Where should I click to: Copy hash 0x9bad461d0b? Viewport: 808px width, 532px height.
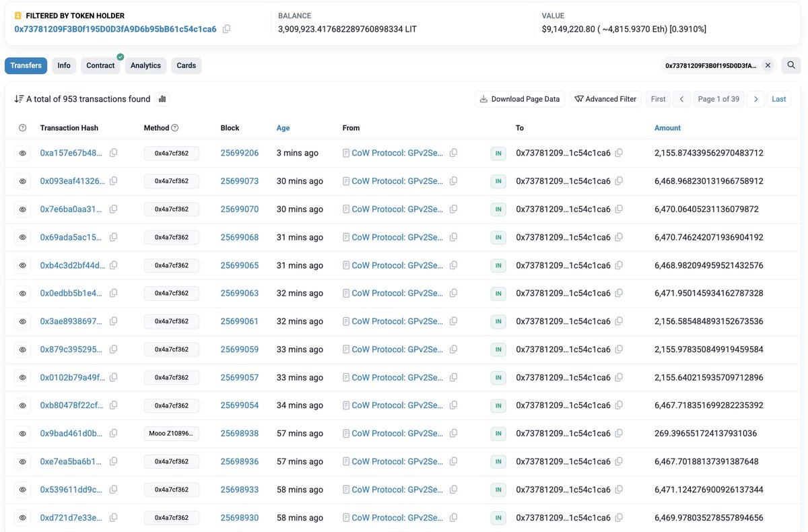pos(113,433)
